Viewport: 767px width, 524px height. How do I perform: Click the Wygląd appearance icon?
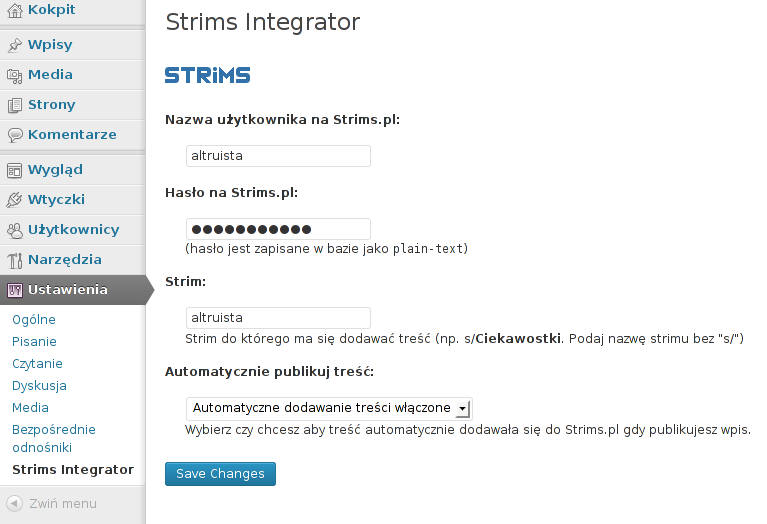(15, 170)
